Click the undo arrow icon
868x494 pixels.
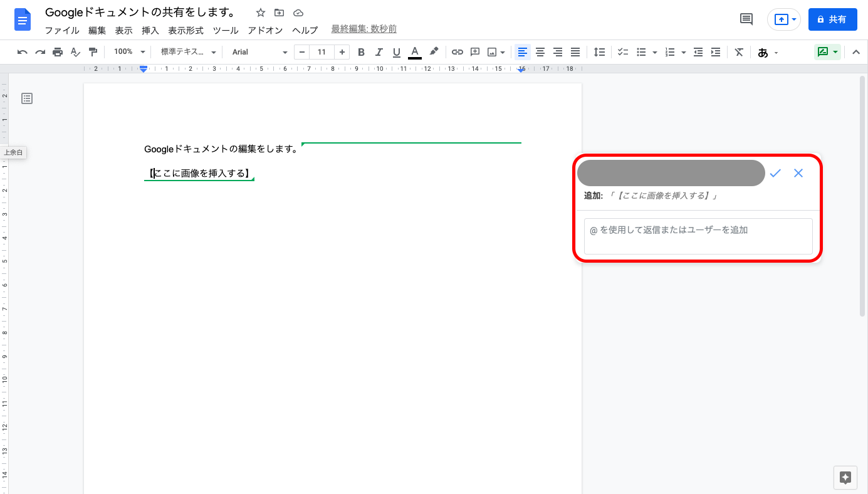pyautogui.click(x=23, y=52)
